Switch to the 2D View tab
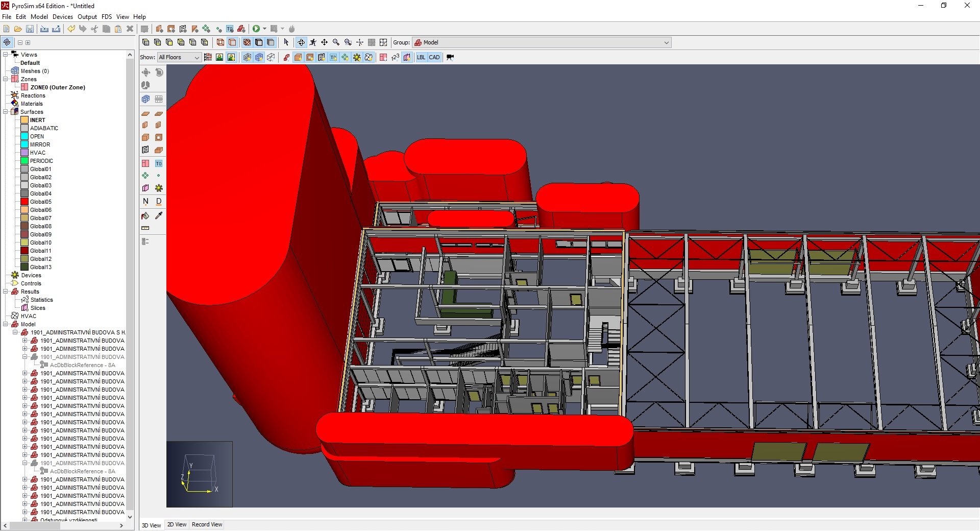 coord(177,525)
